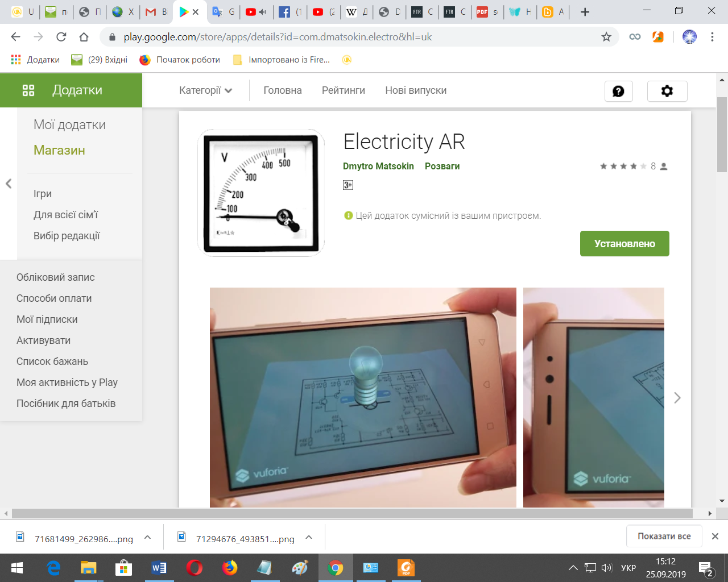Switch to the Gmail browser tab
Image resolution: width=728 pixels, height=582 pixels.
157,12
